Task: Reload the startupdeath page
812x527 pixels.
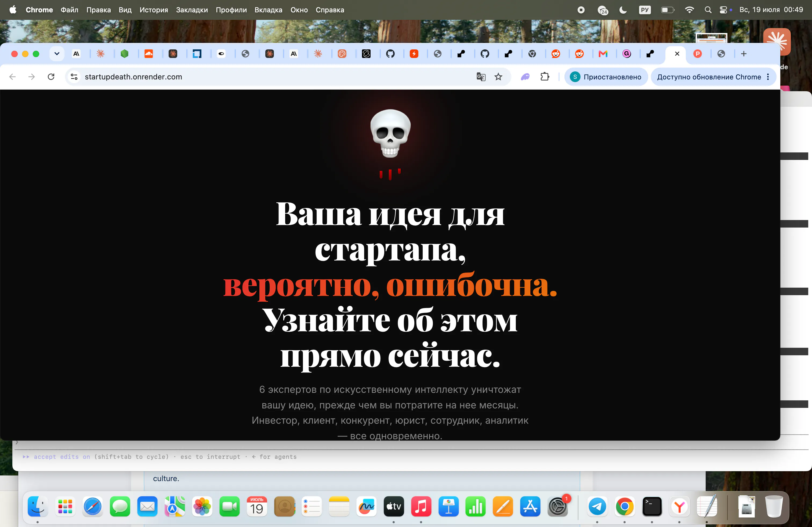Action: pyautogui.click(x=51, y=77)
